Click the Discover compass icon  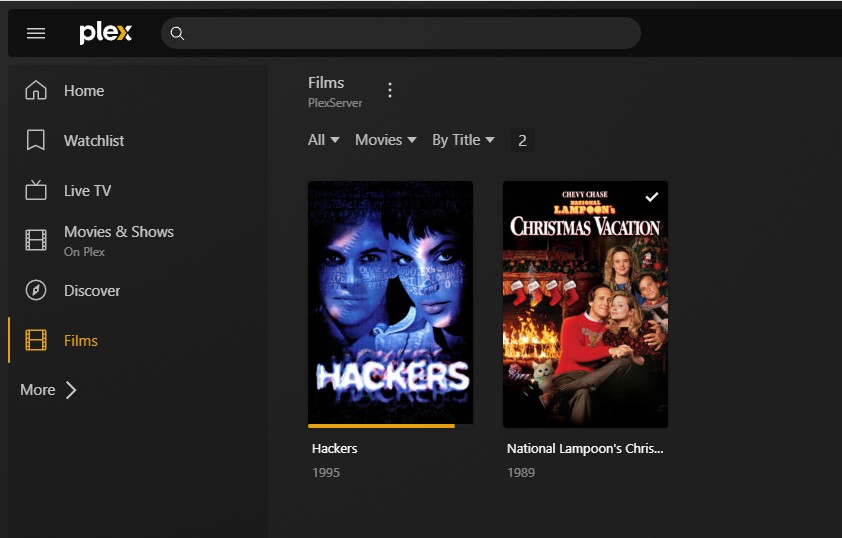(36, 290)
